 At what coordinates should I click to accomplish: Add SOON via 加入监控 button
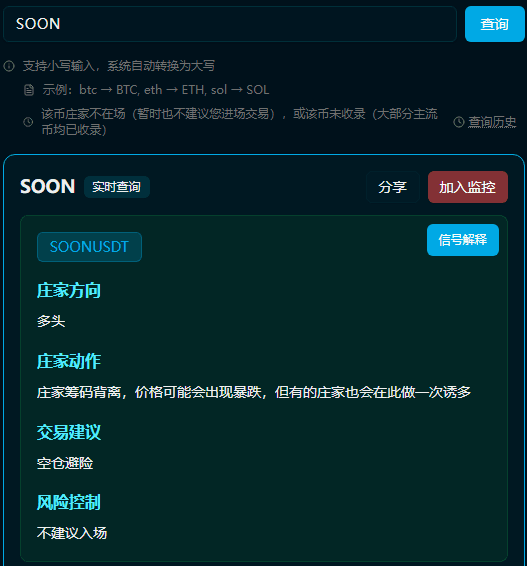pyautogui.click(x=468, y=187)
